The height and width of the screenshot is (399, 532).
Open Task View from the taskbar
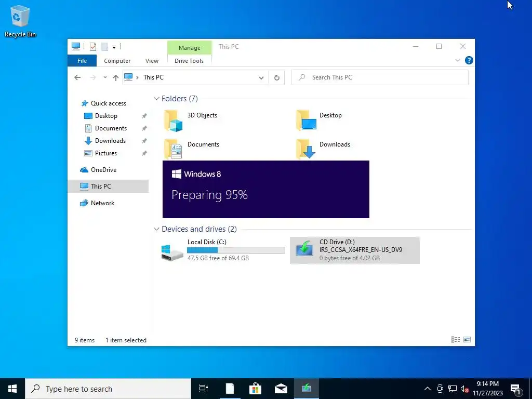204,389
